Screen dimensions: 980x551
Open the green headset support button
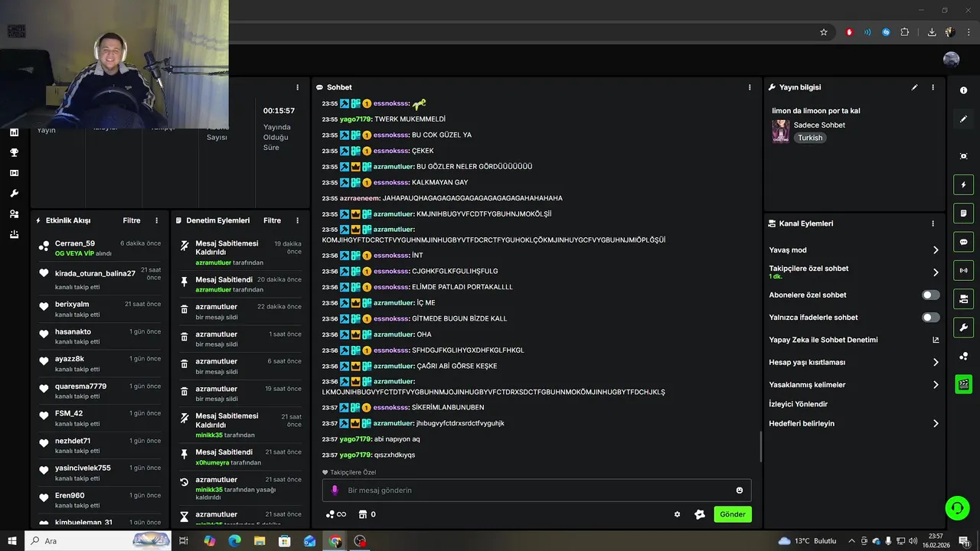(x=957, y=508)
